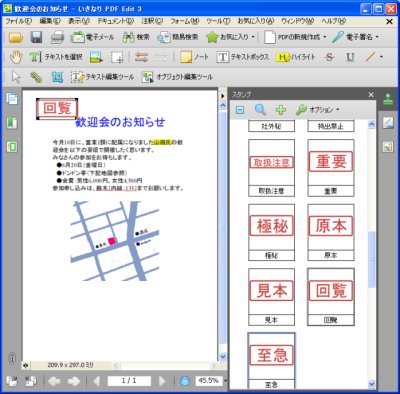
Task: Click the Print icon
Action: (x=57, y=37)
